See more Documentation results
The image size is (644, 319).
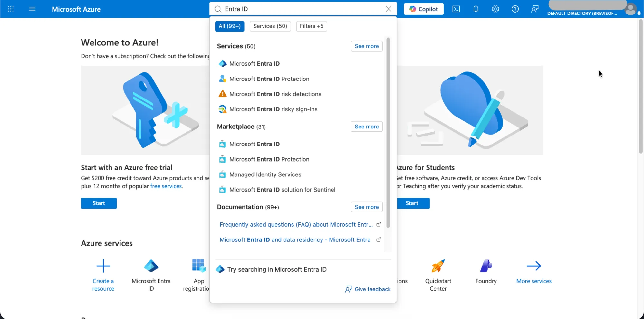click(x=367, y=207)
